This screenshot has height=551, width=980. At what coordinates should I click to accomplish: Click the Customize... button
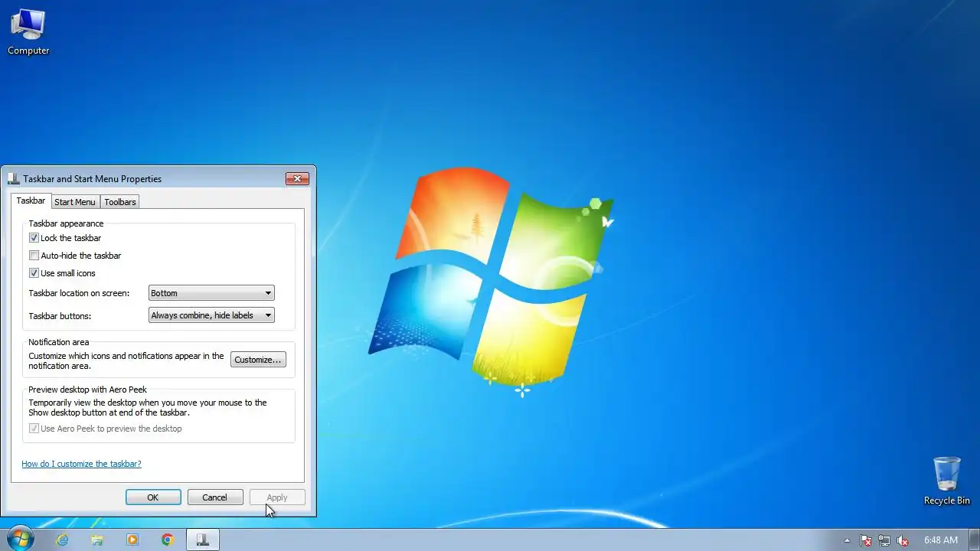tap(258, 360)
